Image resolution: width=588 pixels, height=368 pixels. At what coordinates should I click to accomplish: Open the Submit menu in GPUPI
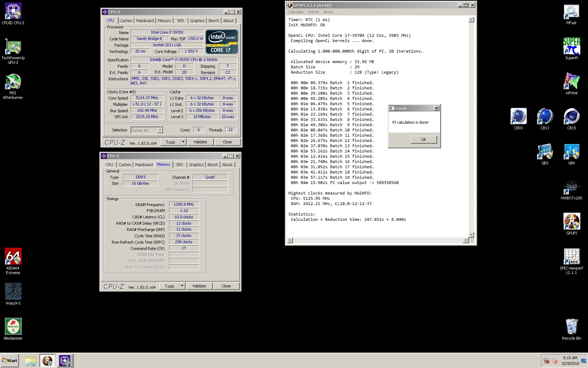coord(313,12)
